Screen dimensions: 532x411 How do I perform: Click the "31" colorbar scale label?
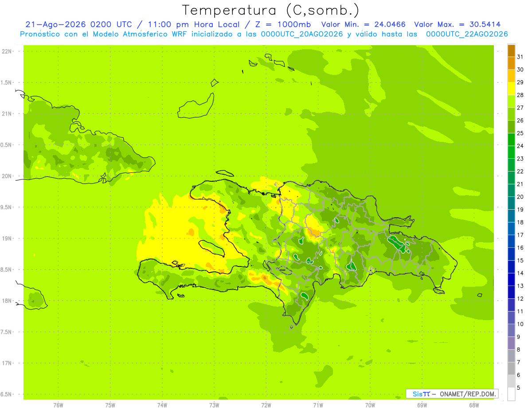point(520,57)
